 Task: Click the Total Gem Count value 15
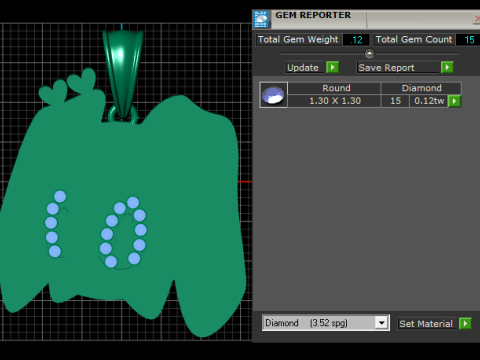[x=469, y=40]
